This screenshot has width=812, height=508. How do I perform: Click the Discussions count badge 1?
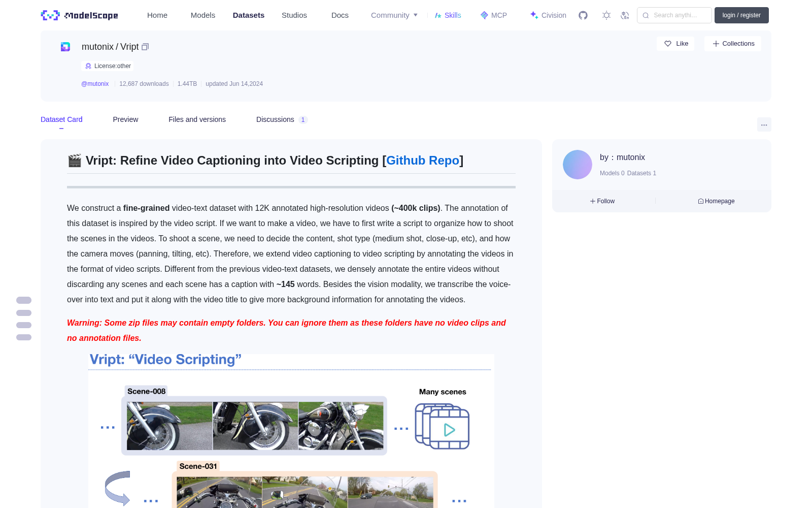click(x=303, y=120)
